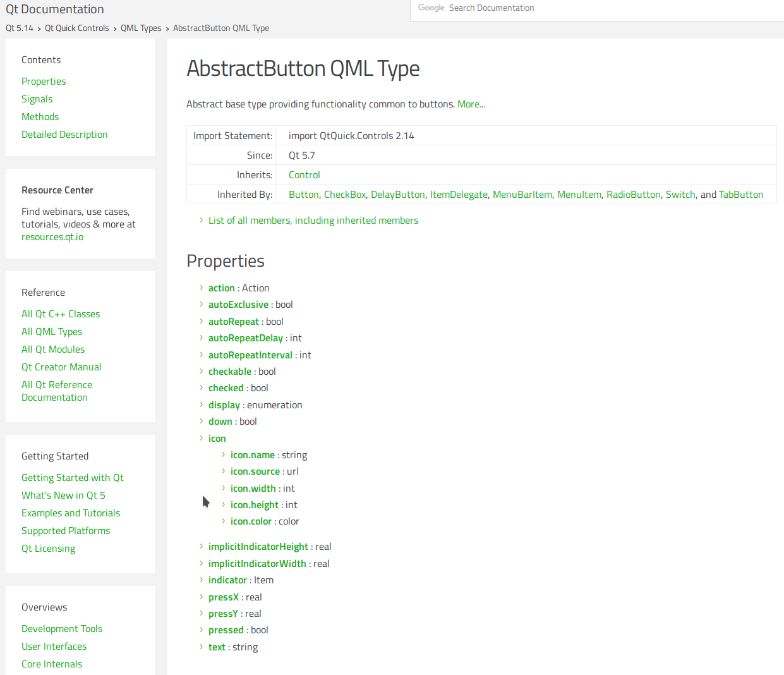Go to the autoExclusive property
Viewport: 784px width, 675px height.
coord(238,305)
